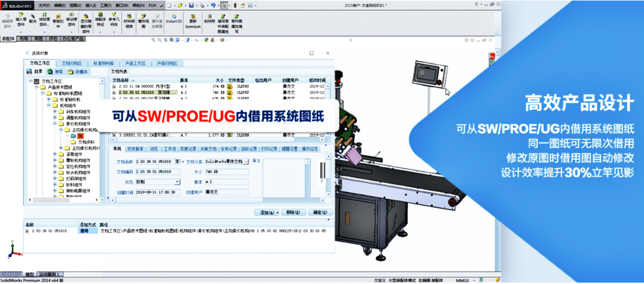Viewport: 644px width, 284px height.
Task: Click 填写零件装配图属性 icon
Action: click(223, 22)
